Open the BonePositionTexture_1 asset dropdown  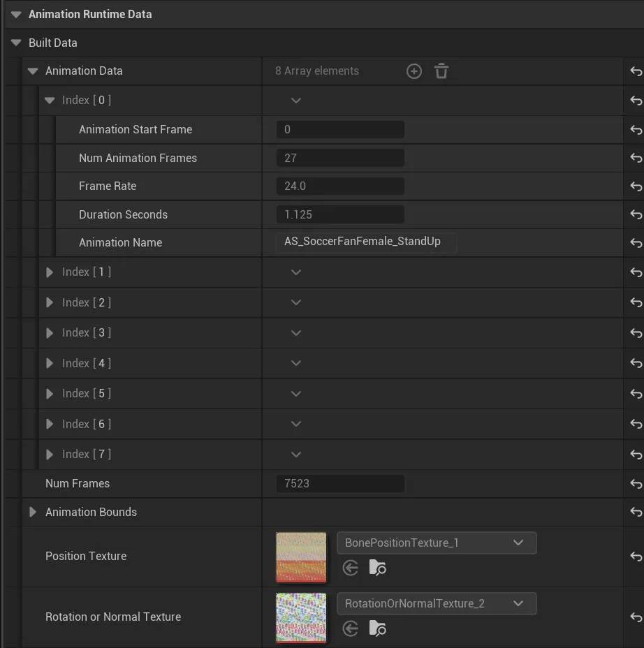tap(518, 543)
